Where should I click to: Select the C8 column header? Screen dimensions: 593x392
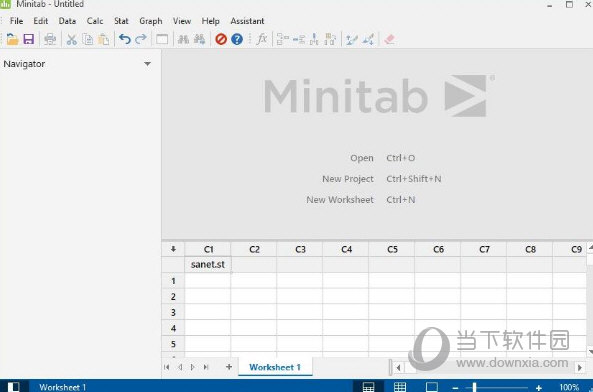[x=530, y=249]
